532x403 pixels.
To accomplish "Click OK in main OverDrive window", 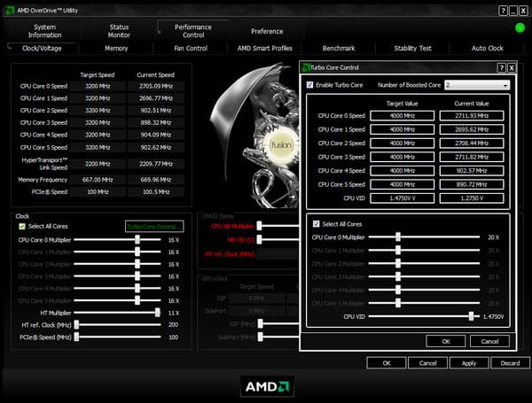I will (387, 363).
